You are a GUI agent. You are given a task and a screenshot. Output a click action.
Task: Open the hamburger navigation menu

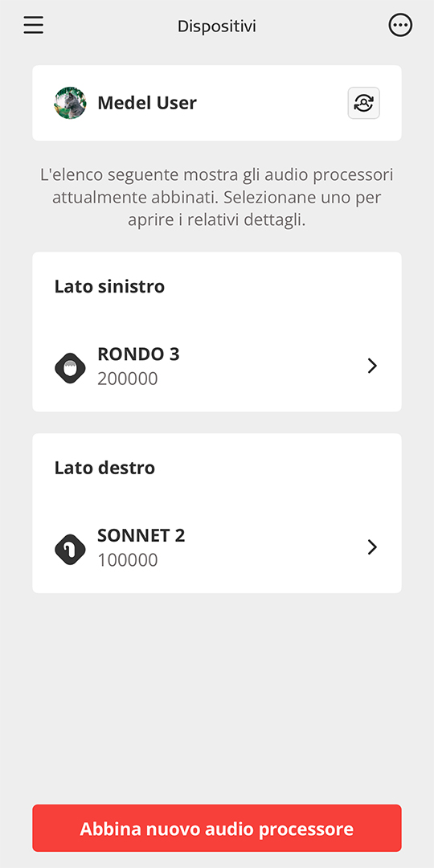point(33,26)
